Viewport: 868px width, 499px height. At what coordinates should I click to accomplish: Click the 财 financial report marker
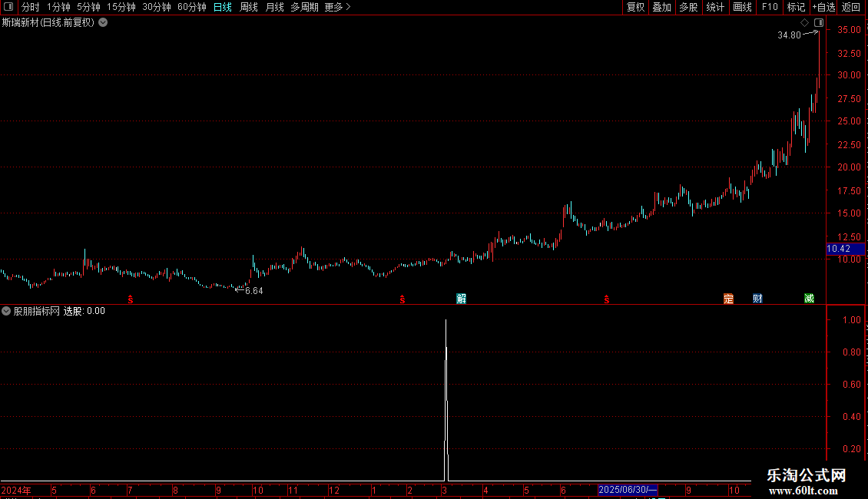coord(758,299)
